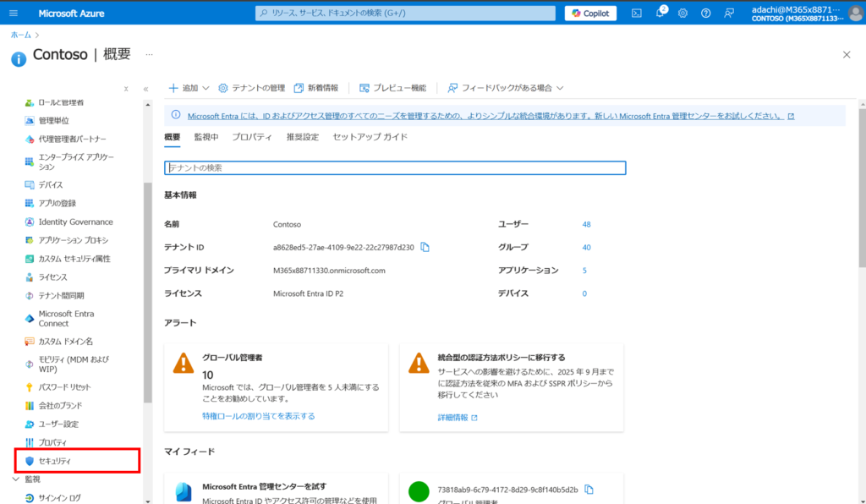Expand the フィードバックがある場合 dropdown
Viewport: 866px width, 504px height.
point(506,88)
